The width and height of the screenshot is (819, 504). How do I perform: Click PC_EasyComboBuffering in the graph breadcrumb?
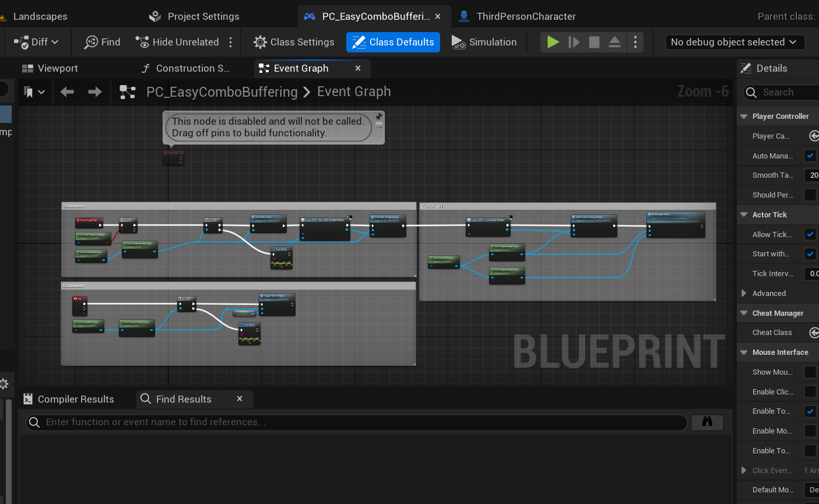pyautogui.click(x=222, y=91)
